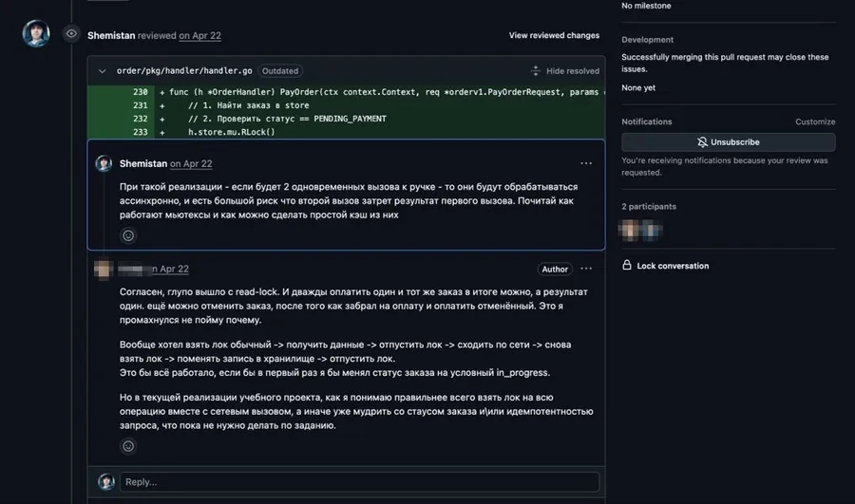Click Customize notifications link
The width and height of the screenshot is (855, 504).
(x=815, y=121)
